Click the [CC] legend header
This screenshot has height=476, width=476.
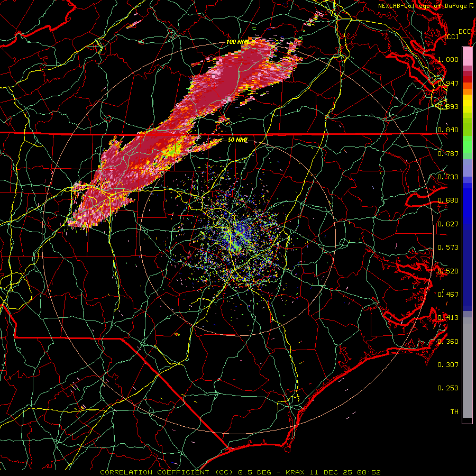(452, 36)
